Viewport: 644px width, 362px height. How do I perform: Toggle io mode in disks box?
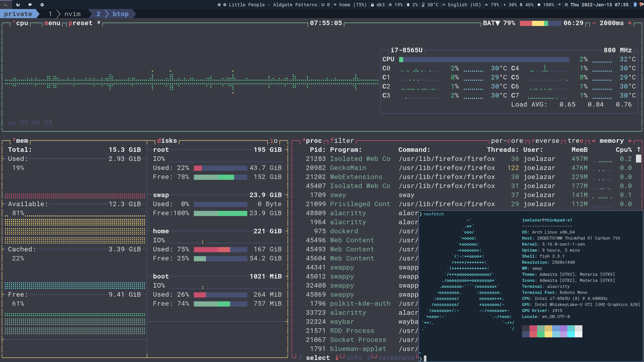pyautogui.click(x=274, y=141)
